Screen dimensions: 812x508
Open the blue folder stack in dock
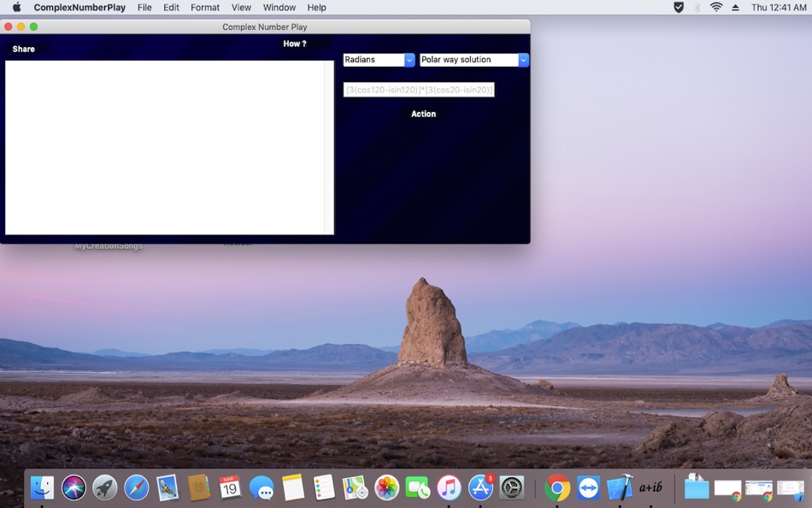[697, 487]
